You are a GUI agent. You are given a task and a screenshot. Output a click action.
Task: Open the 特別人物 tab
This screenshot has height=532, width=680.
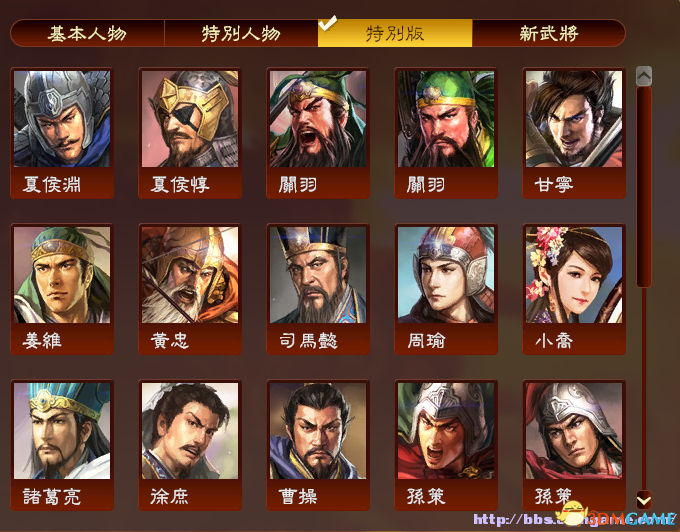pyautogui.click(x=241, y=33)
